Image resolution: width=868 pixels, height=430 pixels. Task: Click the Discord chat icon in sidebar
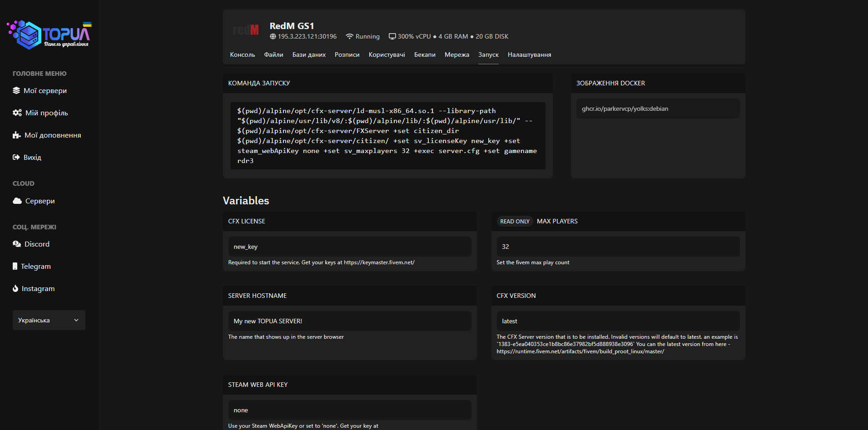click(17, 244)
